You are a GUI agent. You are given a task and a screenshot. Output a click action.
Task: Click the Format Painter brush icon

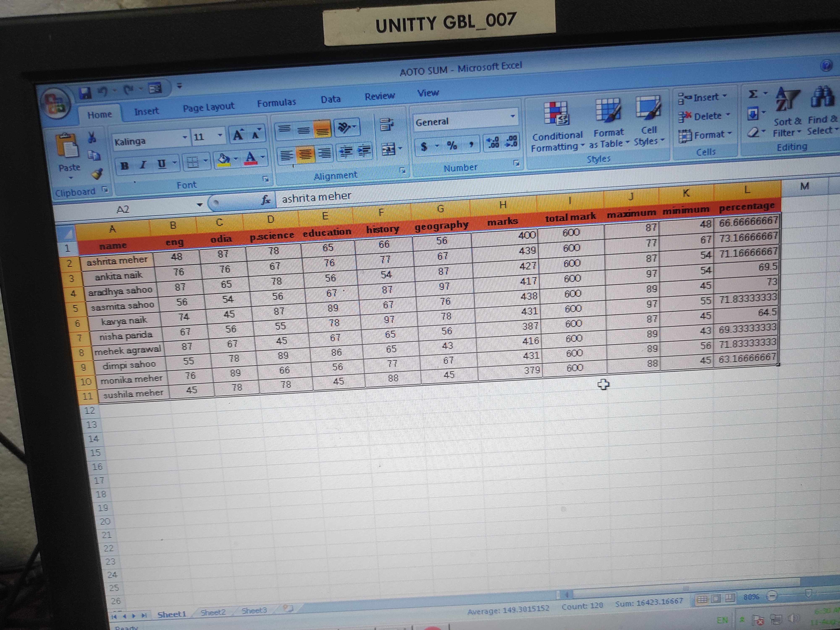pos(96,174)
